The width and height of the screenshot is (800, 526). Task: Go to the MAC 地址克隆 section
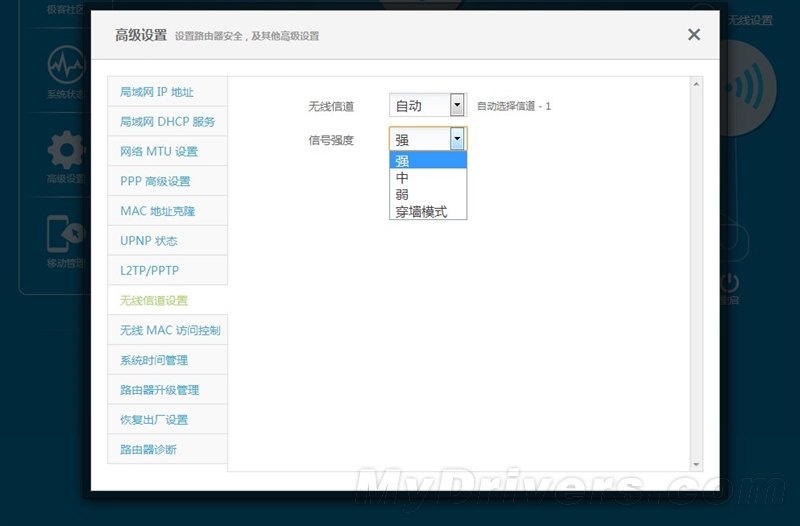(167, 211)
